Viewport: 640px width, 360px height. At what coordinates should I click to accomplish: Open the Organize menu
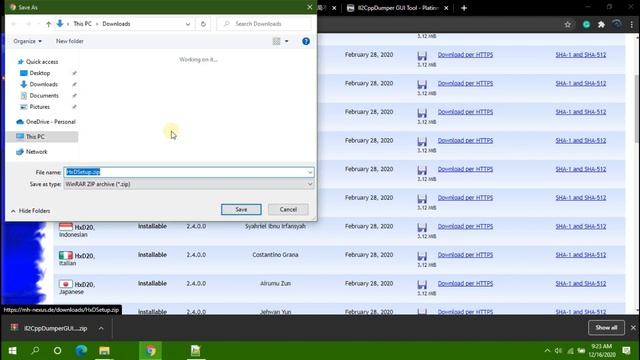27,41
